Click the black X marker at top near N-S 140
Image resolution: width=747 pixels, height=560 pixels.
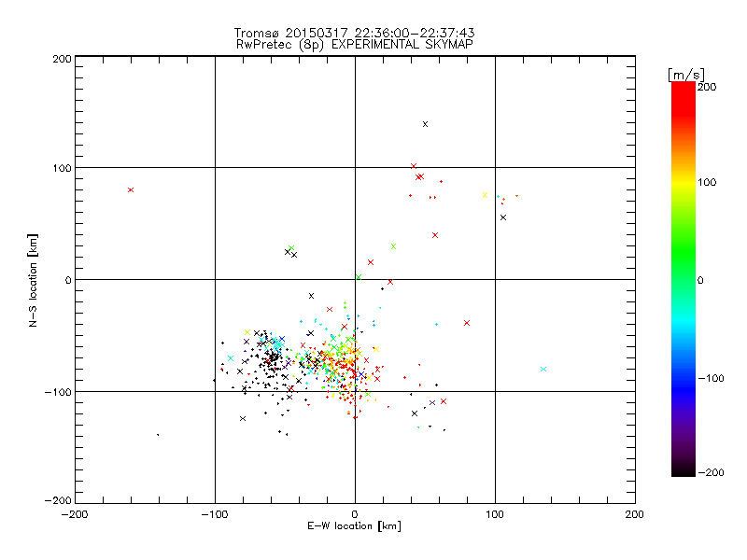click(426, 124)
